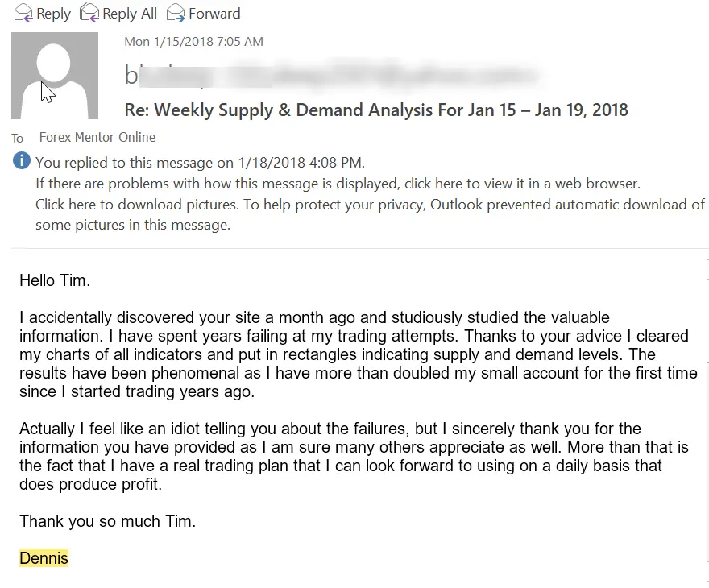Click the blue info icon above the reply notice
Image resolution: width=709 pixels, height=588 pixels.
pos(21,161)
